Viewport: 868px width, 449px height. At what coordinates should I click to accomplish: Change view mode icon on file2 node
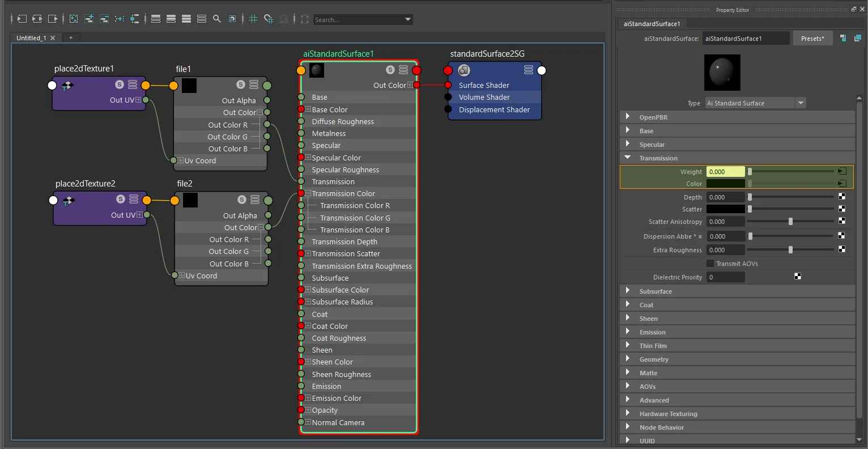(255, 200)
